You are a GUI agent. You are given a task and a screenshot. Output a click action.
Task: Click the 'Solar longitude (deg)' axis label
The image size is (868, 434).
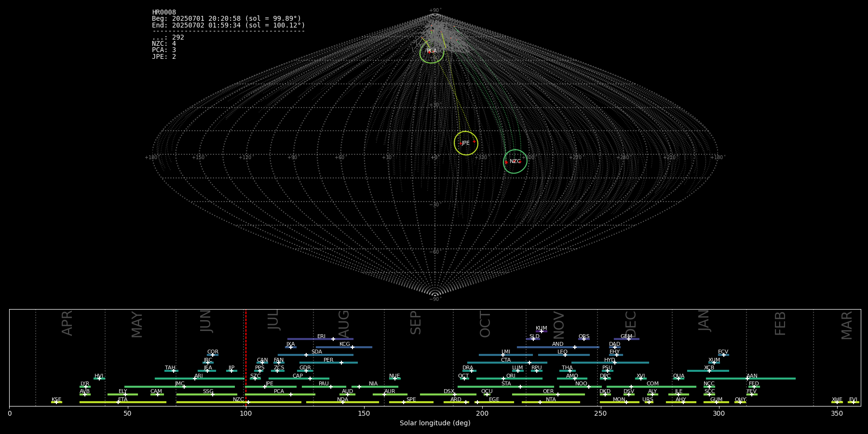tap(435, 423)
